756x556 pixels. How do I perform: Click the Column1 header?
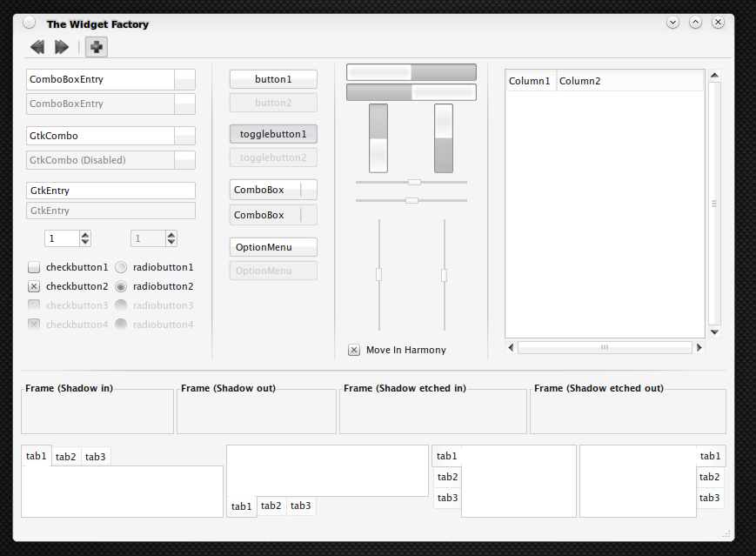point(531,81)
